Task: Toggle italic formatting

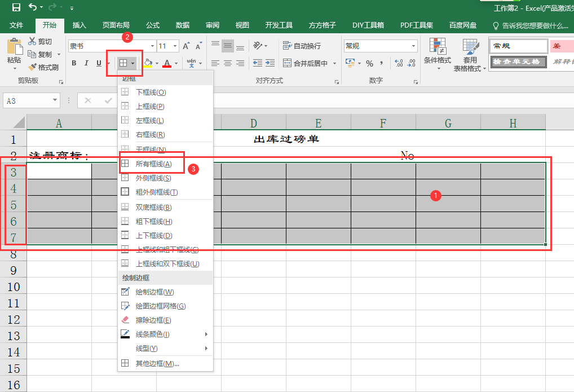Action: click(86, 63)
